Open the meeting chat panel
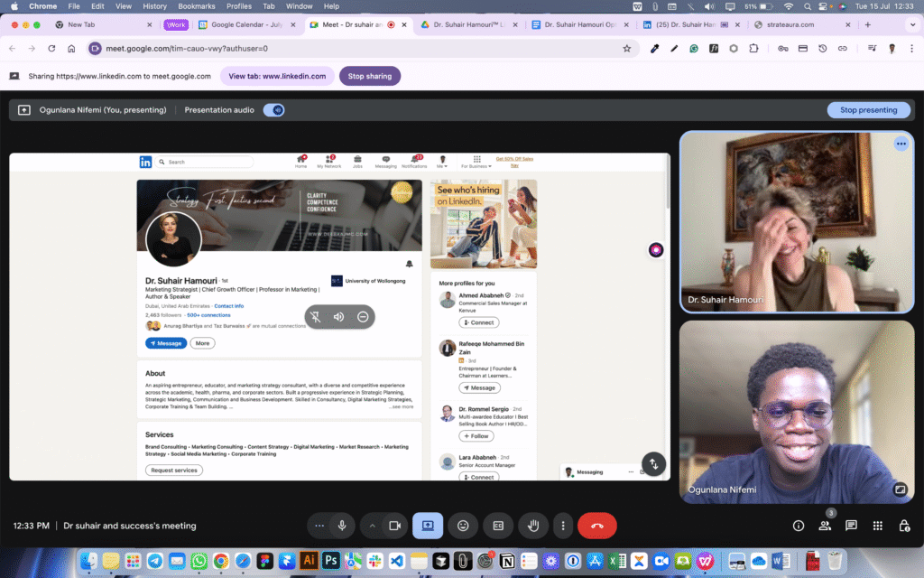924x578 pixels. (x=851, y=526)
